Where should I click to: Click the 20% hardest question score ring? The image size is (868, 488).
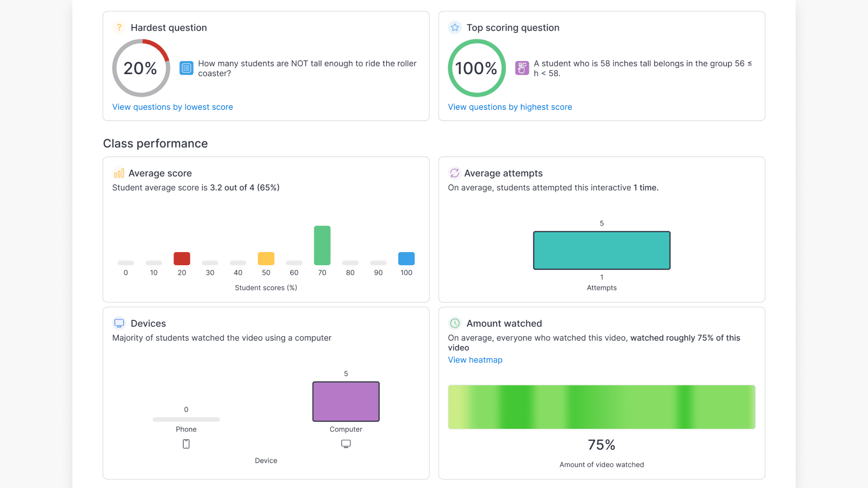pos(141,68)
